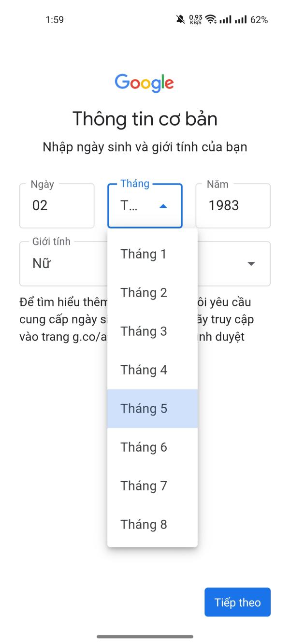The image size is (290, 644).
Task: Collapse the Tháng dropdown using its up arrow
Action: click(x=163, y=206)
